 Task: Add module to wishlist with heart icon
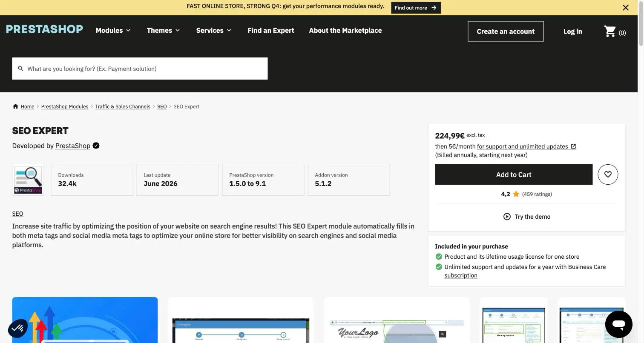(x=608, y=174)
